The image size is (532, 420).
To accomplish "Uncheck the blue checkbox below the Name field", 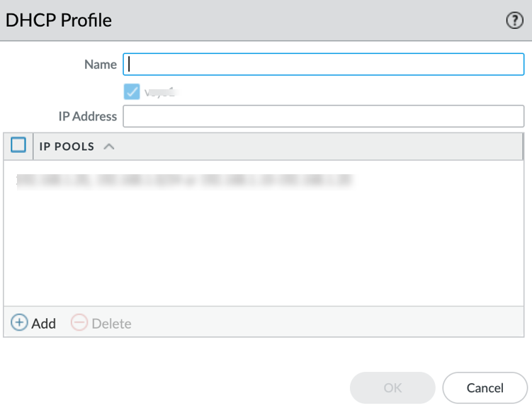I will click(x=132, y=91).
